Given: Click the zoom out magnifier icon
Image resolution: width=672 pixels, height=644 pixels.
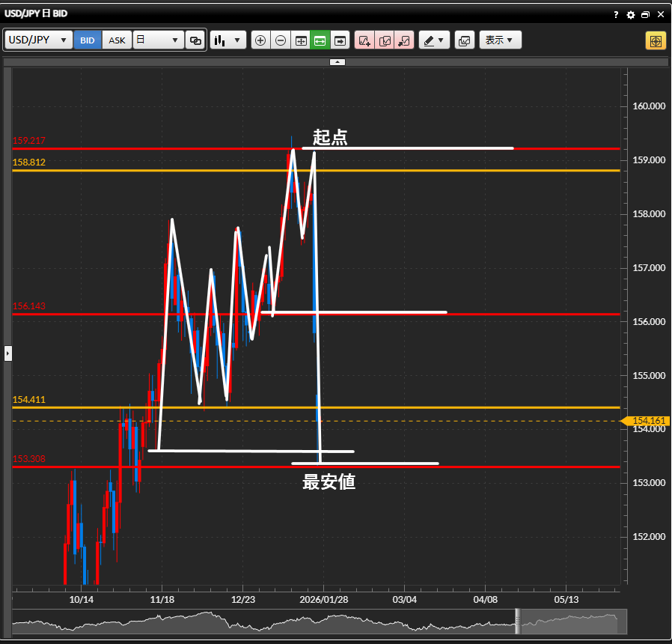Looking at the screenshot, I should 281,40.
